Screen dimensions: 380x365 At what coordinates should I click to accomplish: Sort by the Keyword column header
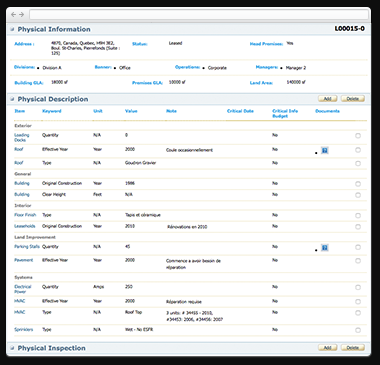coord(52,111)
